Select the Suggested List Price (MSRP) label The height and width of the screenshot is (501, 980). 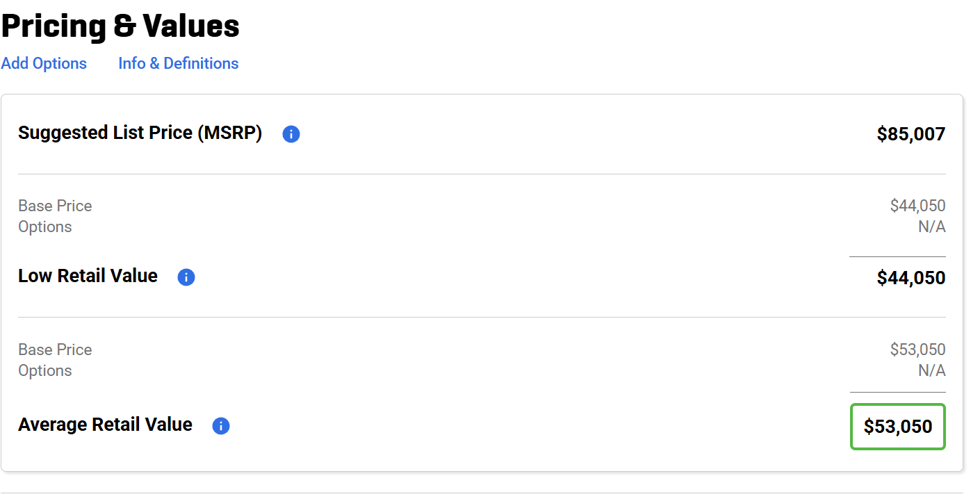click(140, 133)
